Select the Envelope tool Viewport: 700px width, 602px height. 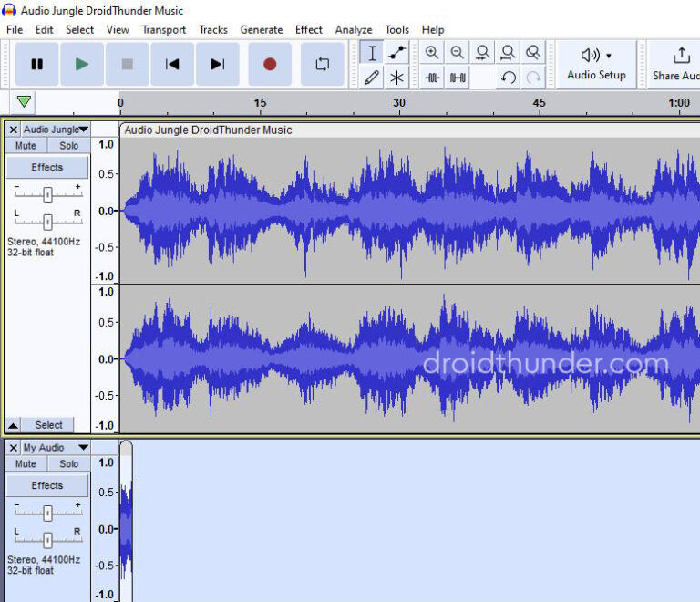tap(396, 53)
